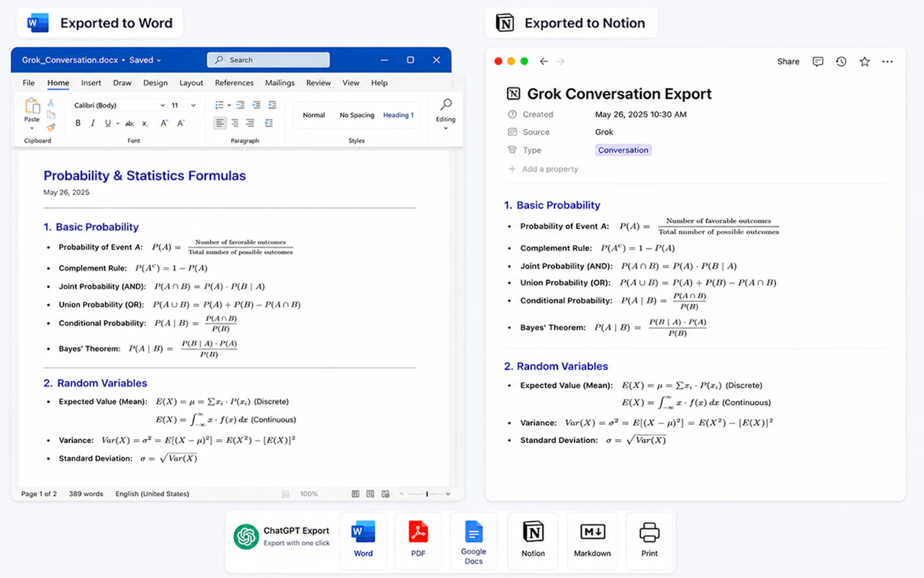This screenshot has height=578, width=924.
Task: Open the Notion comments icon
Action: (x=818, y=61)
